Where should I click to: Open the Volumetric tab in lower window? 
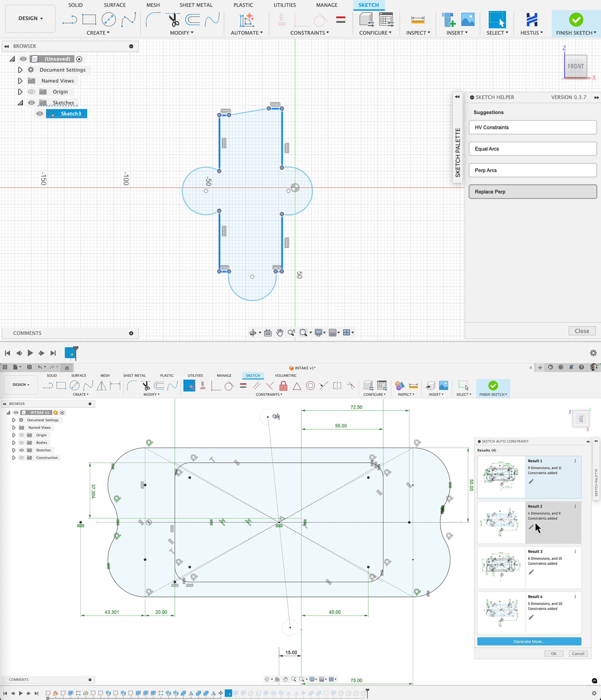click(285, 375)
